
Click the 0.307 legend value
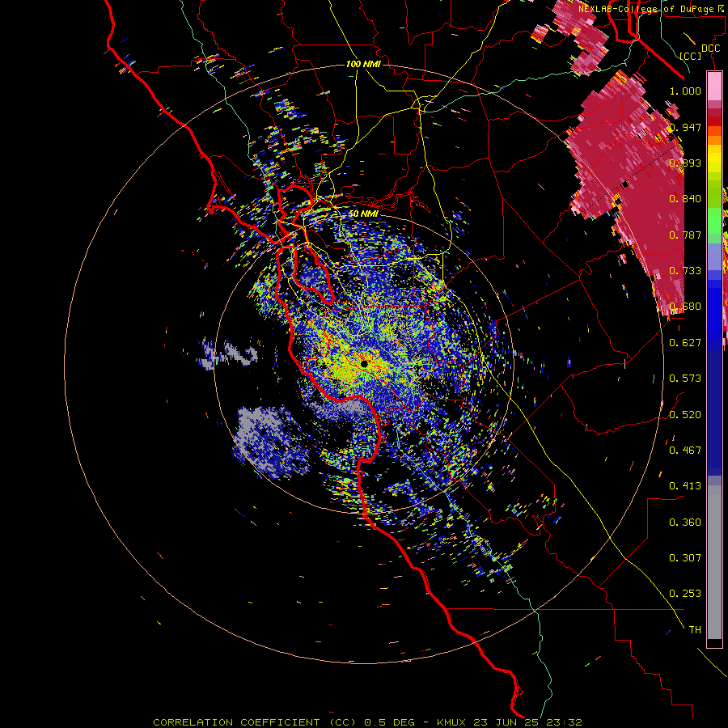685,558
